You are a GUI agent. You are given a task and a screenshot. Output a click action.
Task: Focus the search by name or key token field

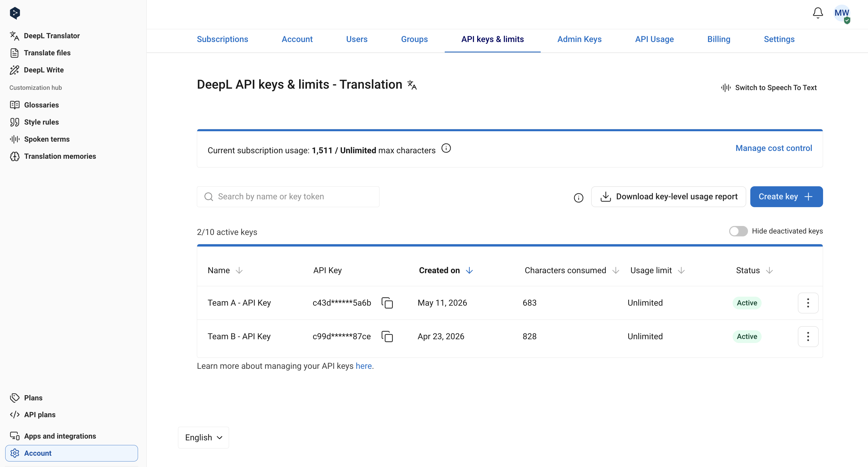click(x=288, y=197)
